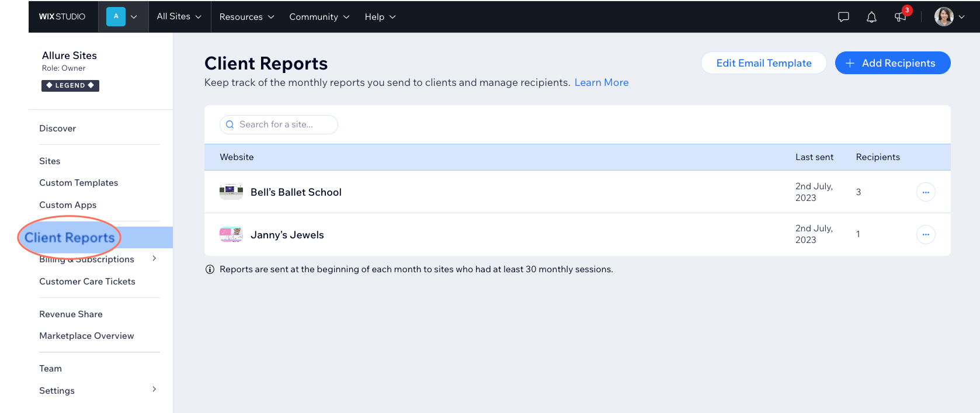
Task: Click the Recipients column header
Action: tap(878, 157)
